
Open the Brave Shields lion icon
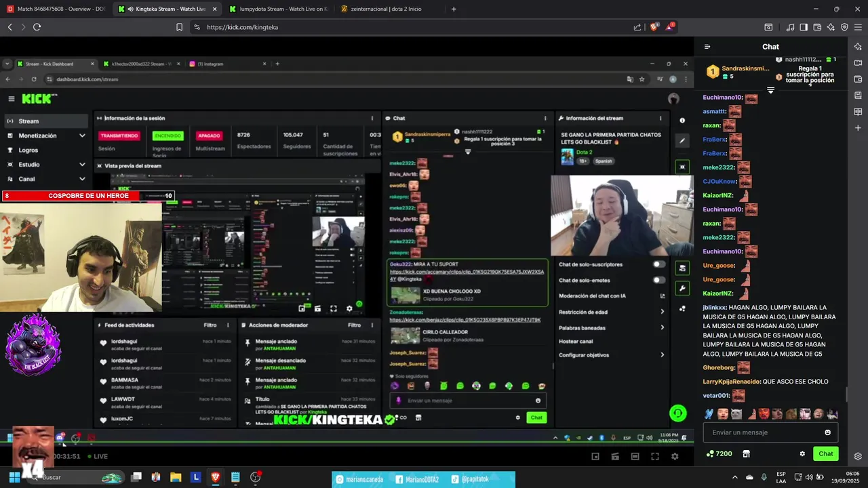(654, 27)
